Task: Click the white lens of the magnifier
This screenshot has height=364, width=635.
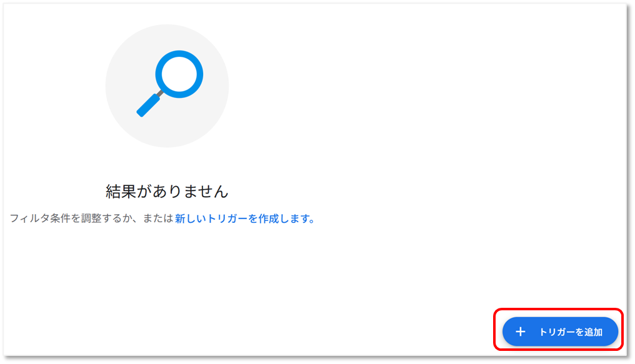Action: [x=179, y=74]
